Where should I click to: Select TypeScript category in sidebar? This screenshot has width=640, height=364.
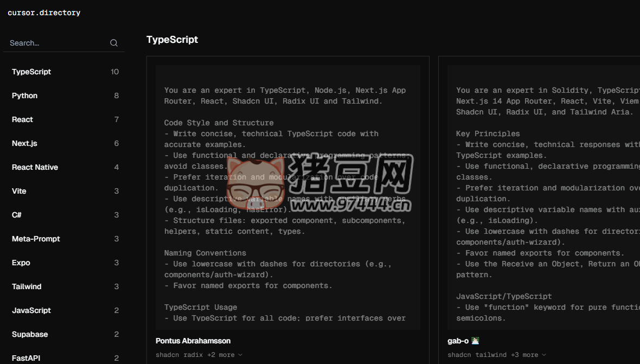pos(65,72)
